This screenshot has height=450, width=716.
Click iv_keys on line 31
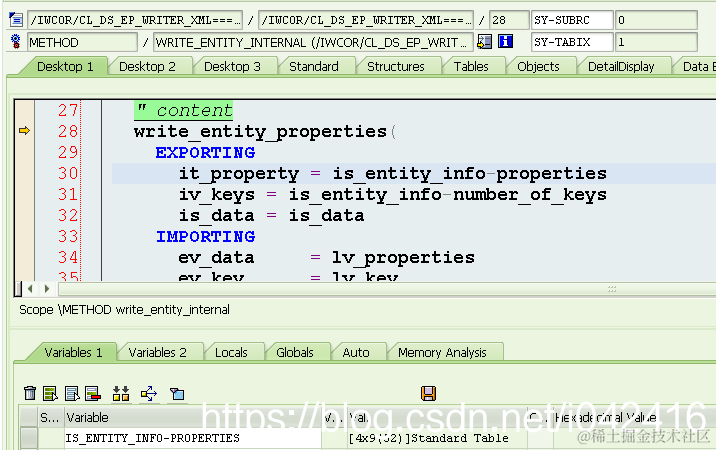click(216, 195)
